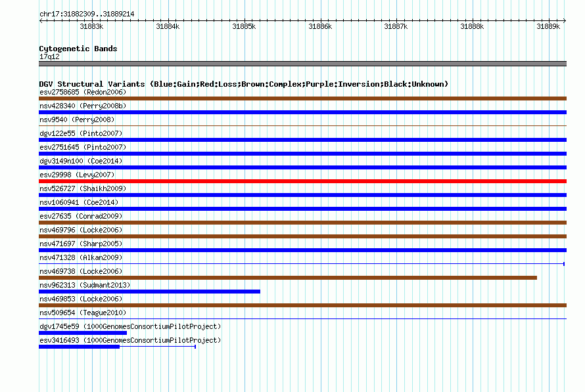
Task: Click the nsv471328 (Alkan2009) label
Action: pos(81,257)
